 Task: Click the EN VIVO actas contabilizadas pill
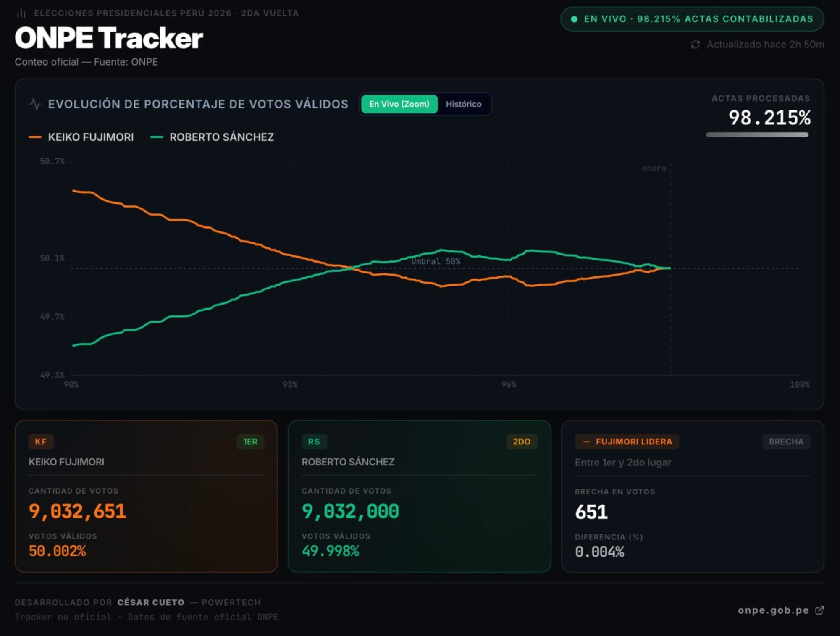tap(692, 19)
